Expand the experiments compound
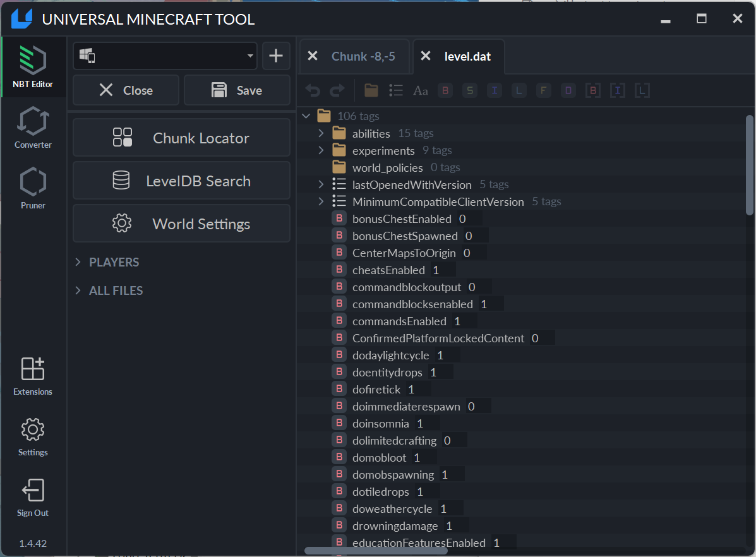The image size is (756, 557). 321,150
